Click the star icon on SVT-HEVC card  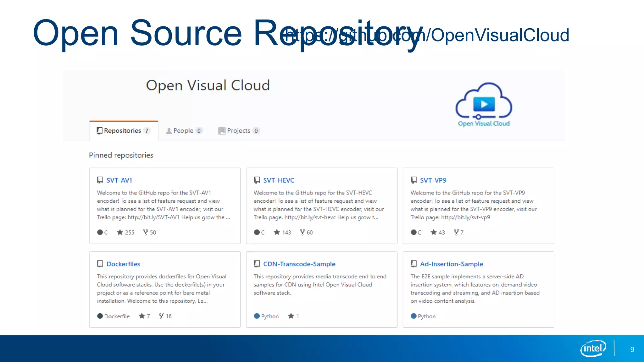coord(277,232)
